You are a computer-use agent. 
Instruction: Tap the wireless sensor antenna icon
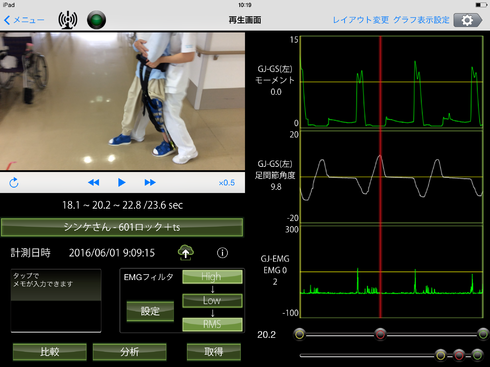68,20
